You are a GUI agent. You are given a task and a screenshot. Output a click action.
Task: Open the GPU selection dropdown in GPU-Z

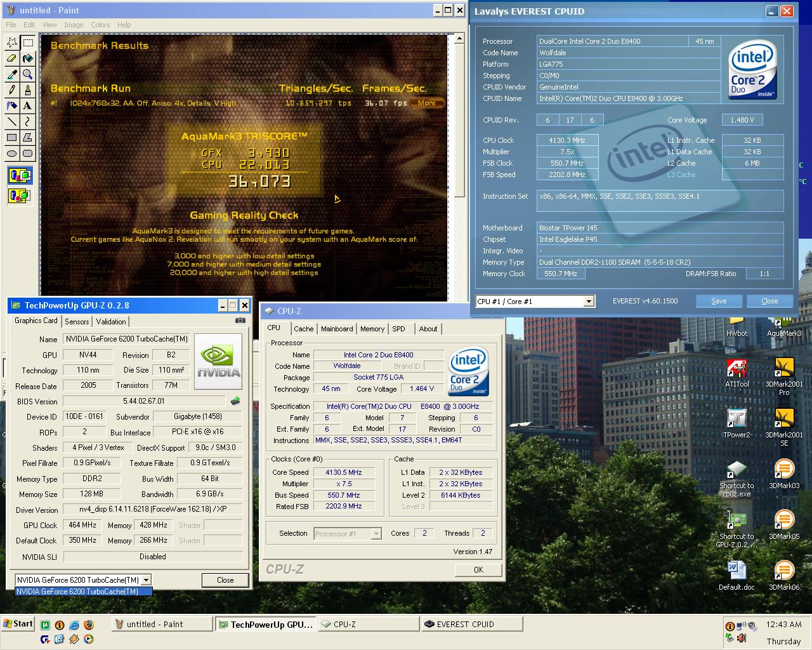(x=147, y=580)
